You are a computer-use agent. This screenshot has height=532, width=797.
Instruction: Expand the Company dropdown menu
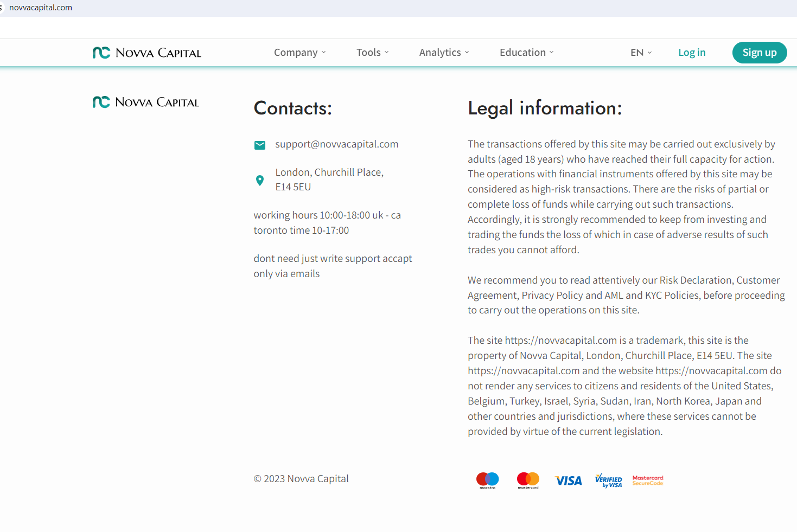tap(300, 53)
